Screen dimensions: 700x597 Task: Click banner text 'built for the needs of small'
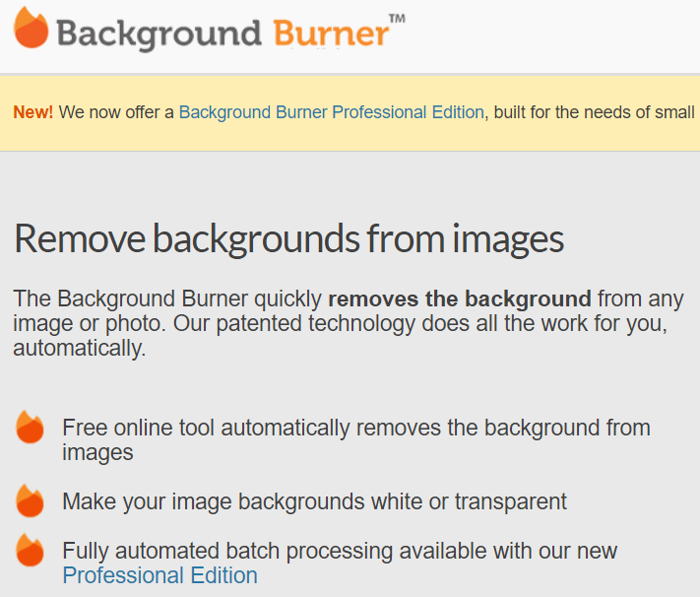(594, 112)
